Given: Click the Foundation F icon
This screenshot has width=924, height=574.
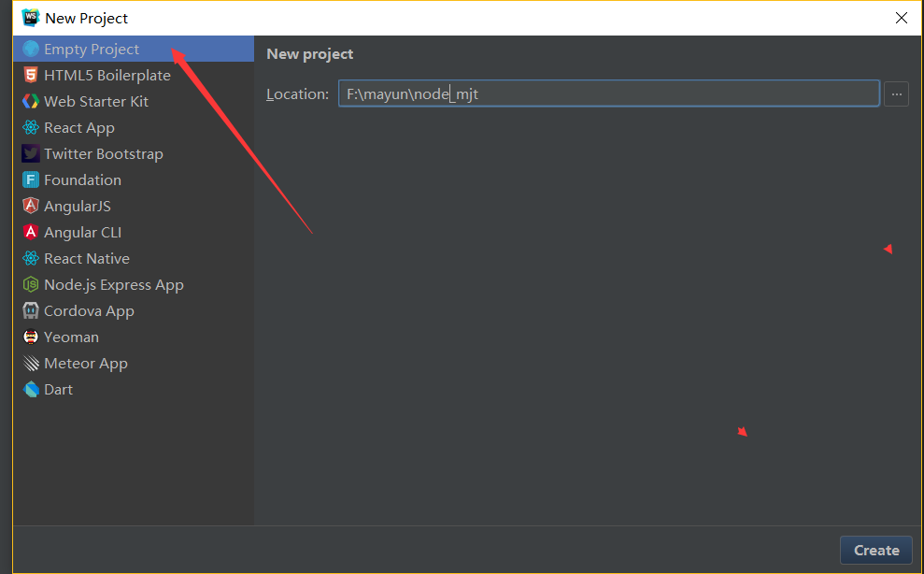Looking at the screenshot, I should pyautogui.click(x=31, y=180).
